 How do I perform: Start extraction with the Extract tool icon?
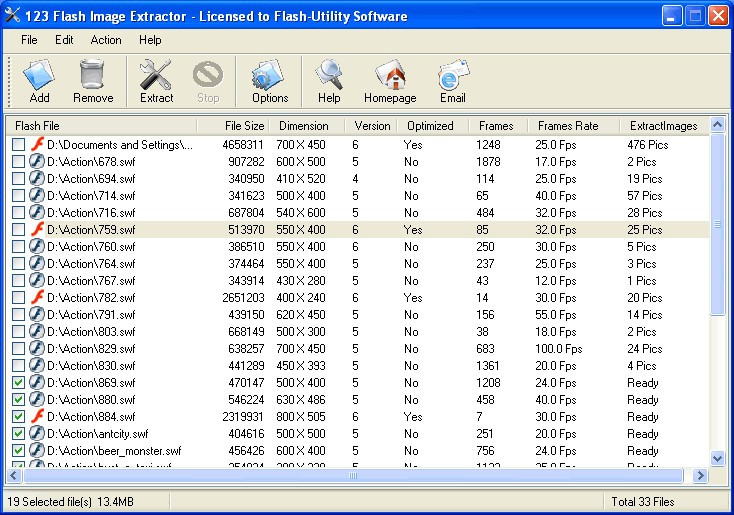pos(156,74)
